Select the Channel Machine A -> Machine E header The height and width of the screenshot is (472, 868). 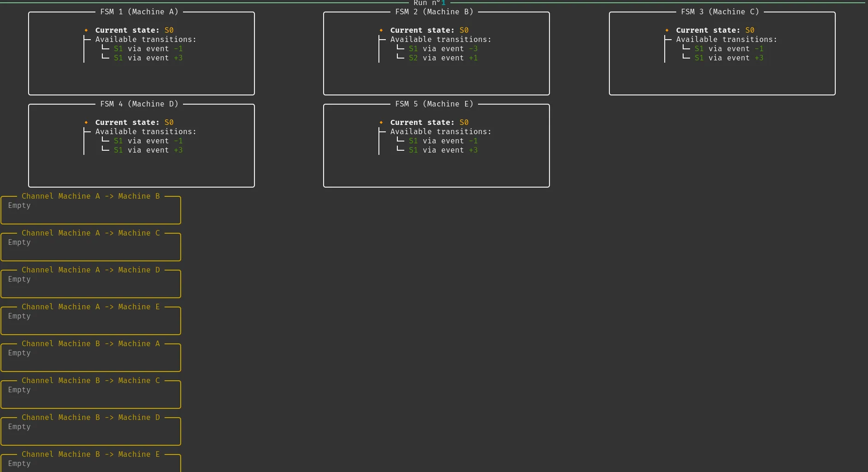91,307
